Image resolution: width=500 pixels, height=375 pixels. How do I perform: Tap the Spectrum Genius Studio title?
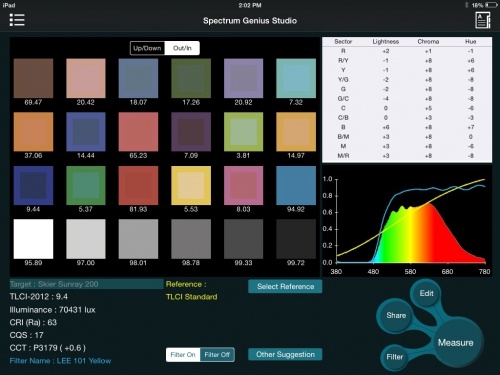[x=250, y=21]
